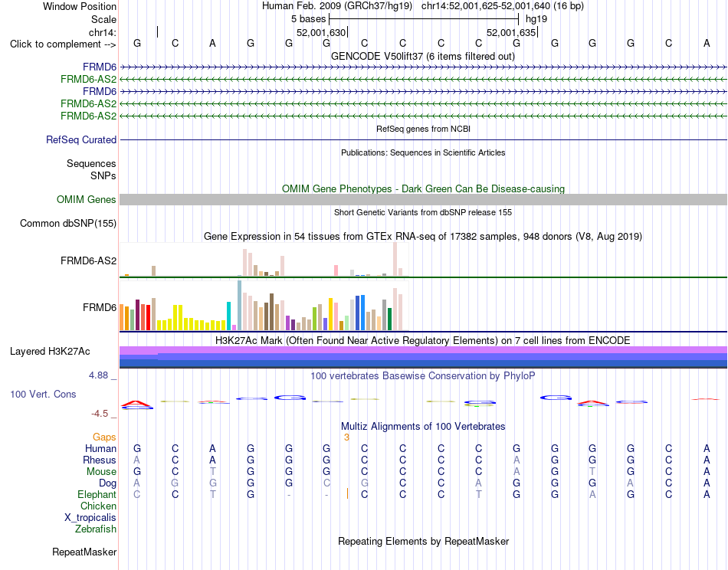Viewport: 728px width, 570px height.
Task: Click the FRMD6-AS2 GTEx expression bar chart
Action: (x=264, y=260)
